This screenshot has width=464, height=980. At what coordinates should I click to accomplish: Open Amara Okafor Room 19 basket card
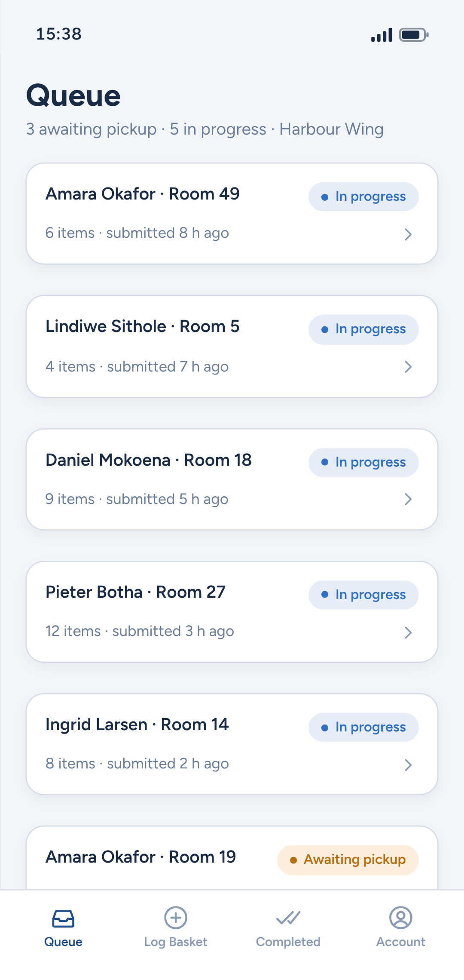tap(232, 858)
